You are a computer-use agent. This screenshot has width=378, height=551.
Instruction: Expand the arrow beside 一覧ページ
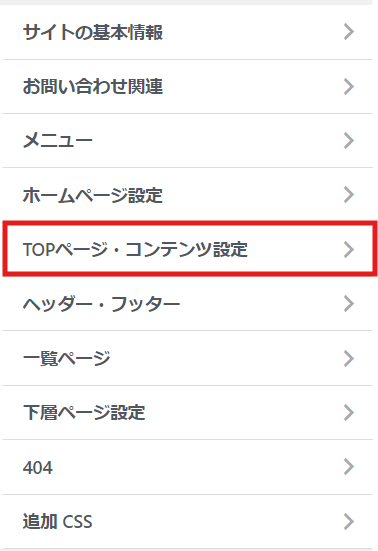(x=348, y=358)
